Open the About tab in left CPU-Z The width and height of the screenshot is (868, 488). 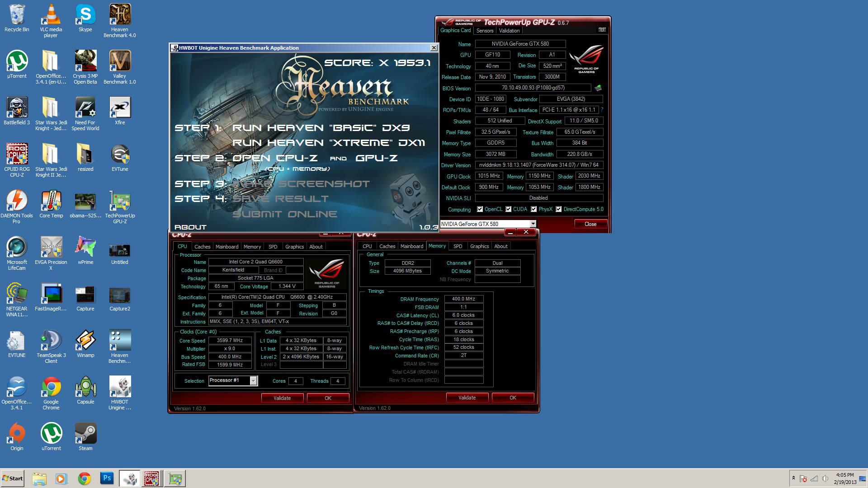(316, 247)
